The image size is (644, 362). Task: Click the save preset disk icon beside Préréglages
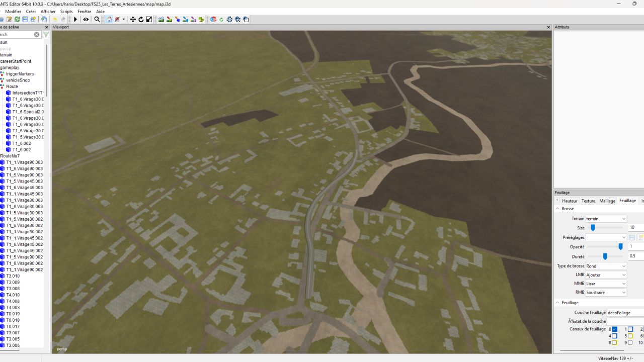632,237
